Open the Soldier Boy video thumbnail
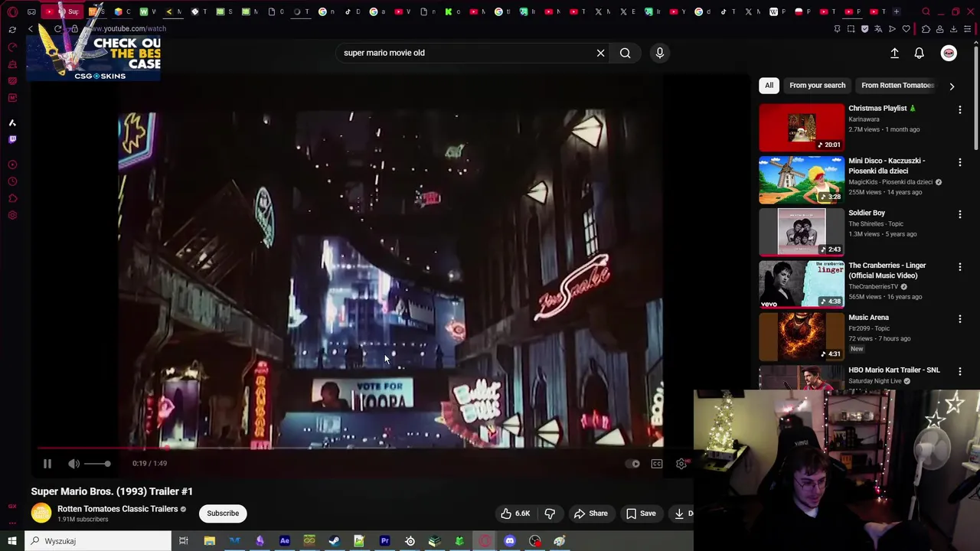980x551 pixels. click(802, 232)
